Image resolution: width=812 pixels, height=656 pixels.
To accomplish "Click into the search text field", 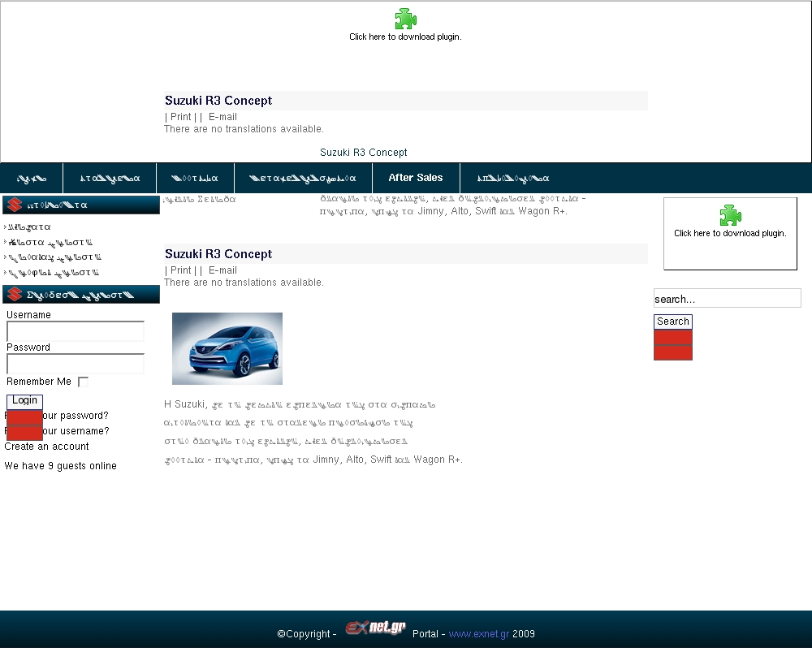I will tap(727, 298).
